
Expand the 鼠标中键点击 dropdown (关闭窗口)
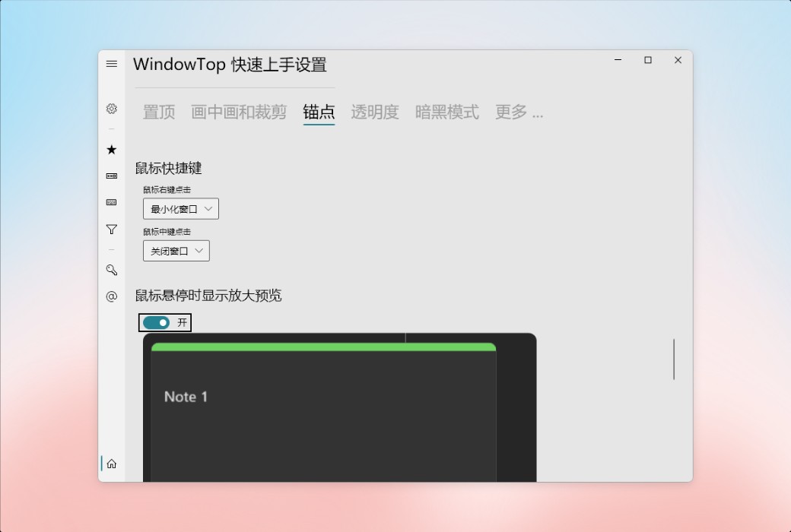(176, 251)
